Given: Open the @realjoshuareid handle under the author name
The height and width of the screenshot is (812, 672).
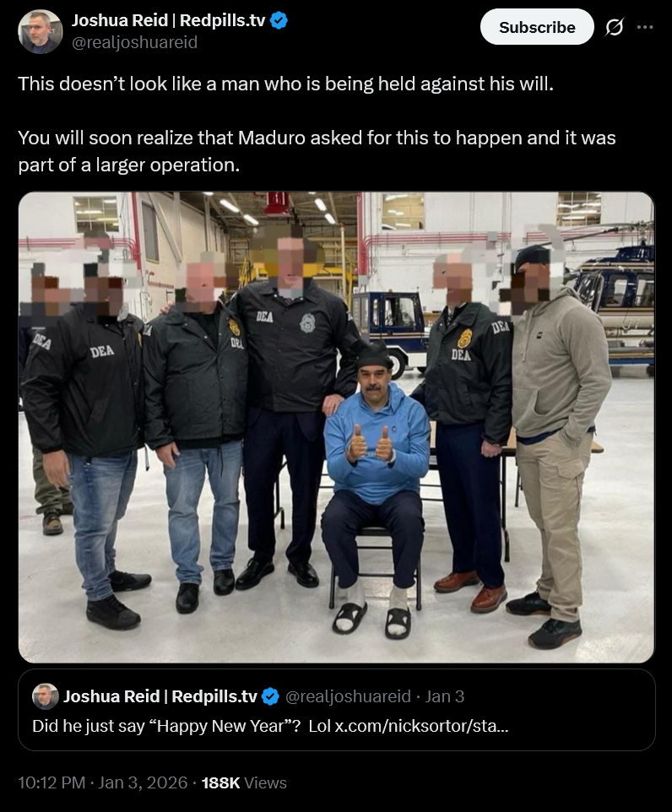Looking at the screenshot, I should coord(134,42).
